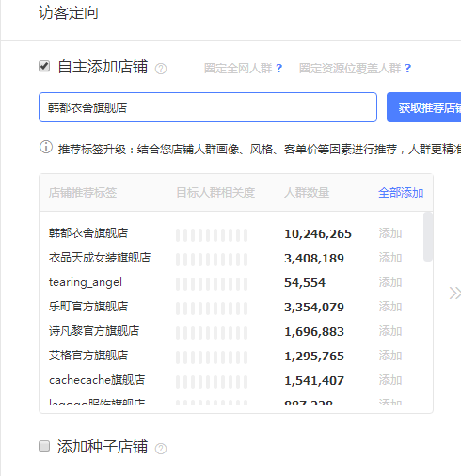The width and height of the screenshot is (461, 476).
Task: Click audience count 1,541,407
Action: coord(314,381)
